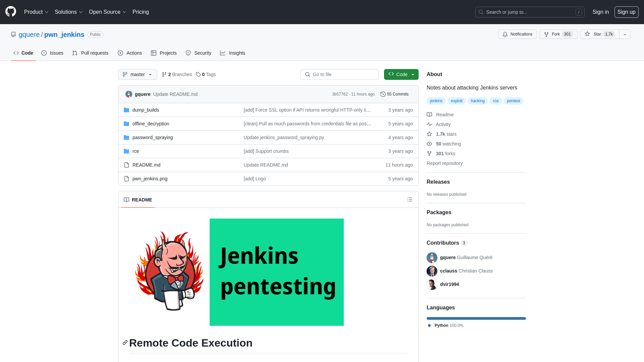Open the star lists dropdown arrow

click(x=625, y=34)
